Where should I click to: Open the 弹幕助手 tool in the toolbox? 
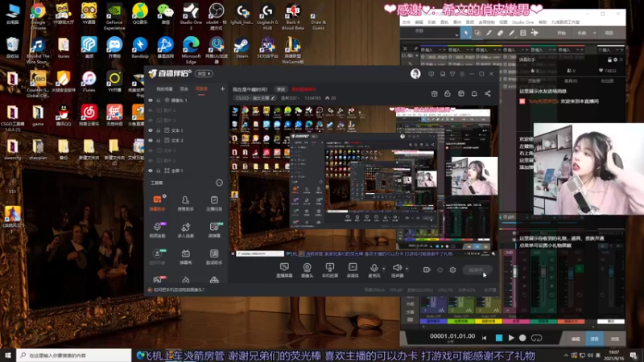[x=157, y=204]
